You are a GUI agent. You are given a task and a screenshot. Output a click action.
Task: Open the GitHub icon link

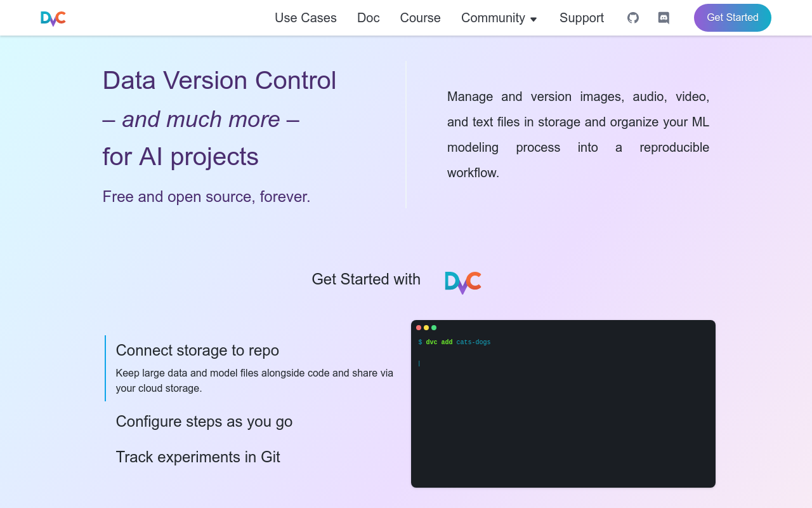(x=633, y=18)
